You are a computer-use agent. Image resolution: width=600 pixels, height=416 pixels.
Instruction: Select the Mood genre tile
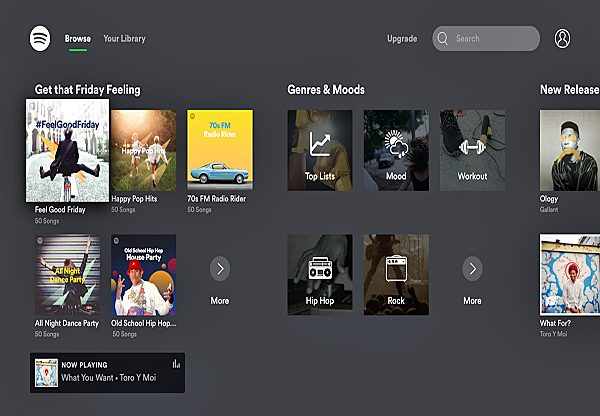click(396, 150)
